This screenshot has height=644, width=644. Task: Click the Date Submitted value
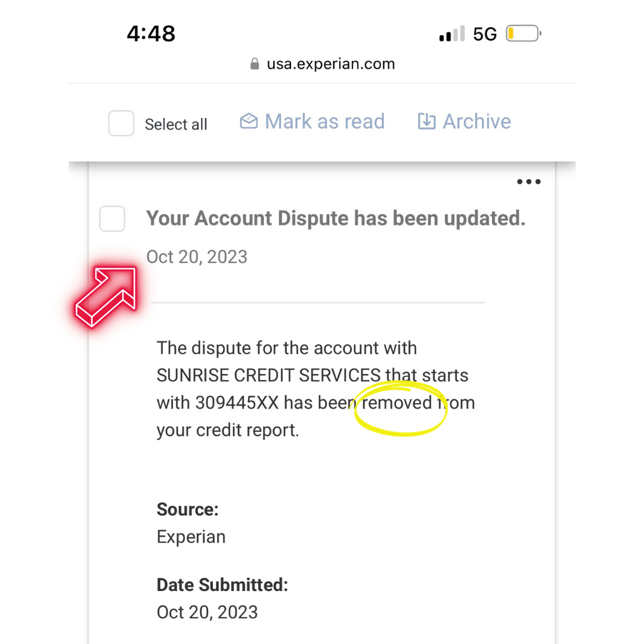tap(207, 612)
